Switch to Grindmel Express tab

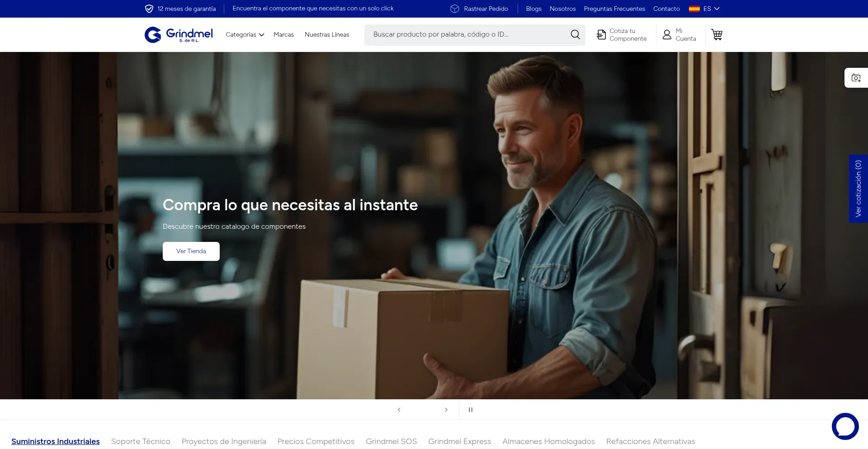(x=459, y=441)
